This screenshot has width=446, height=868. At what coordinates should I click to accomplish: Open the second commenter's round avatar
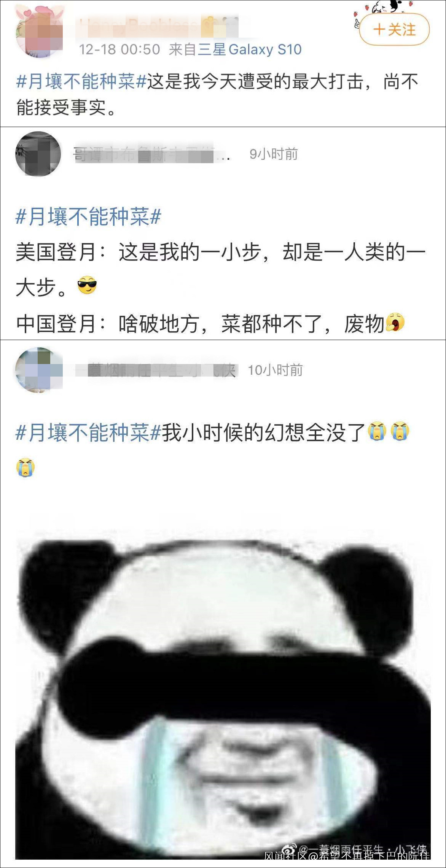pos(38,154)
